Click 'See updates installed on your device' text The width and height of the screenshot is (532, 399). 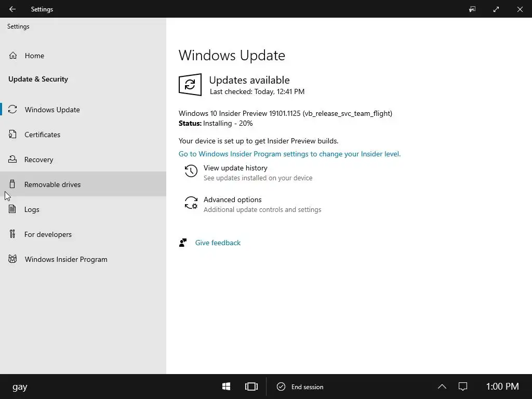coord(258,178)
